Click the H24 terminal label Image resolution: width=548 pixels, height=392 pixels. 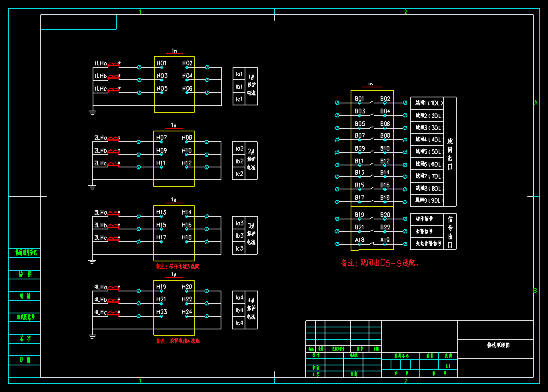[187, 312]
